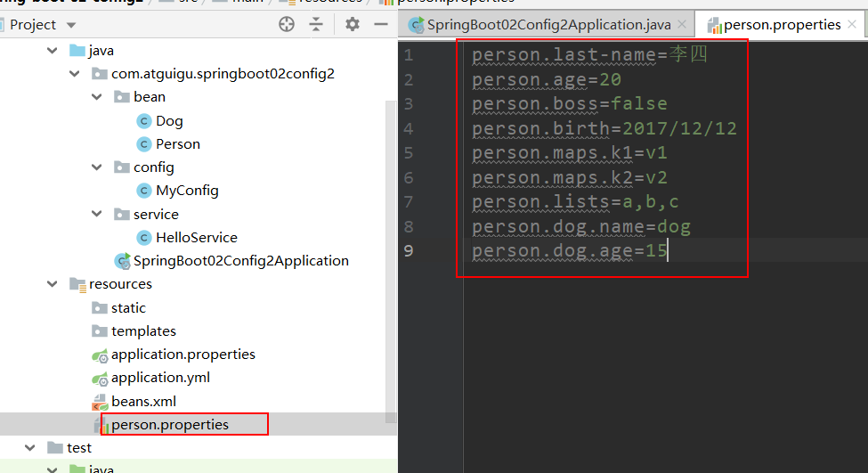Select the Person class icon
Screen dimensions: 868x473
[144, 144]
